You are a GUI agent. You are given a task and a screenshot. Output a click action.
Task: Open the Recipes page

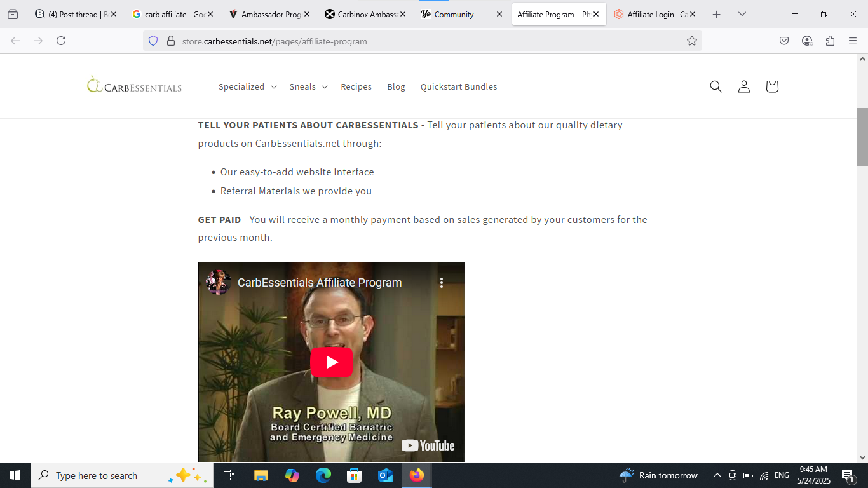(x=356, y=86)
